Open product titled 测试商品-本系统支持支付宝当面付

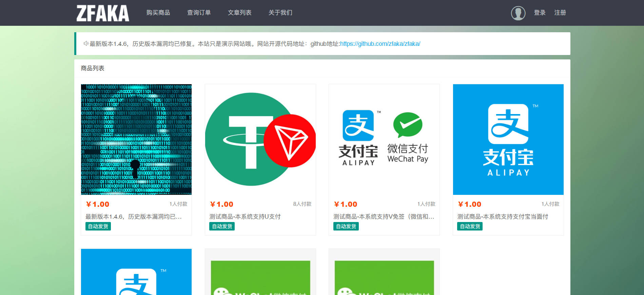click(x=502, y=217)
